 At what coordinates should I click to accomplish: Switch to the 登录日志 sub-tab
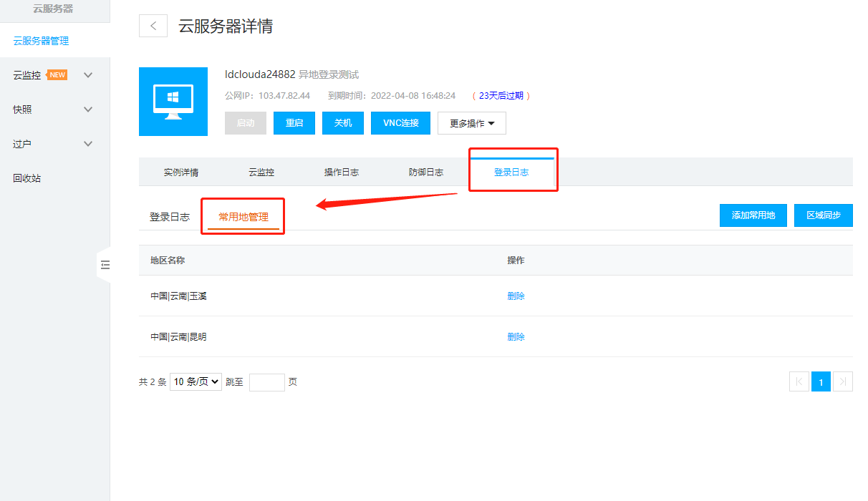click(169, 215)
